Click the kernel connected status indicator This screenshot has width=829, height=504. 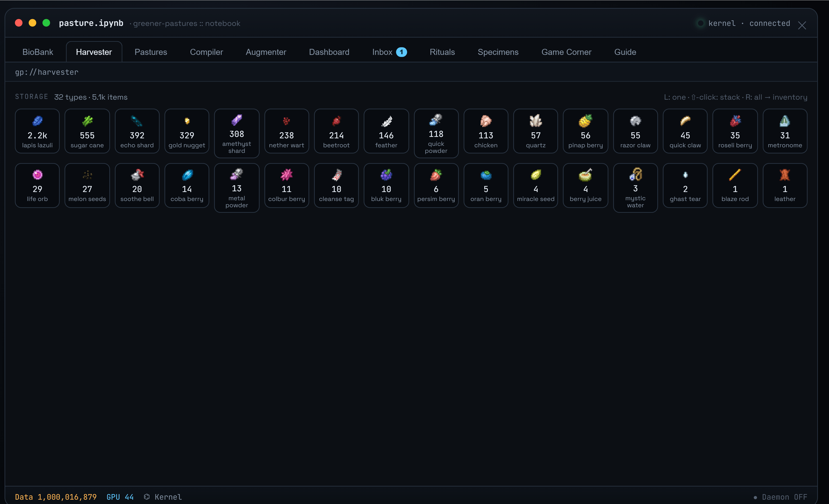click(x=743, y=23)
